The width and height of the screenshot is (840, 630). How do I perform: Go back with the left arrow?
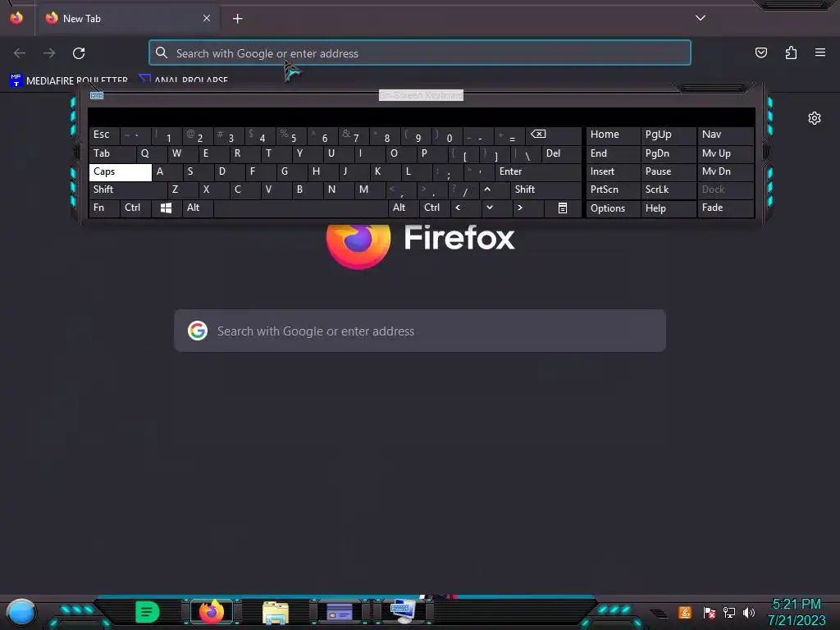click(20, 53)
